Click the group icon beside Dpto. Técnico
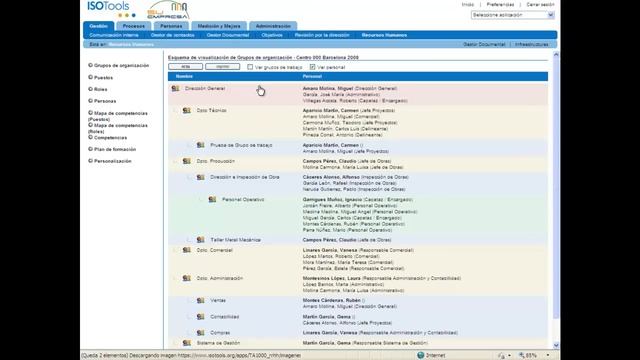640x360 pixels. tap(187, 110)
